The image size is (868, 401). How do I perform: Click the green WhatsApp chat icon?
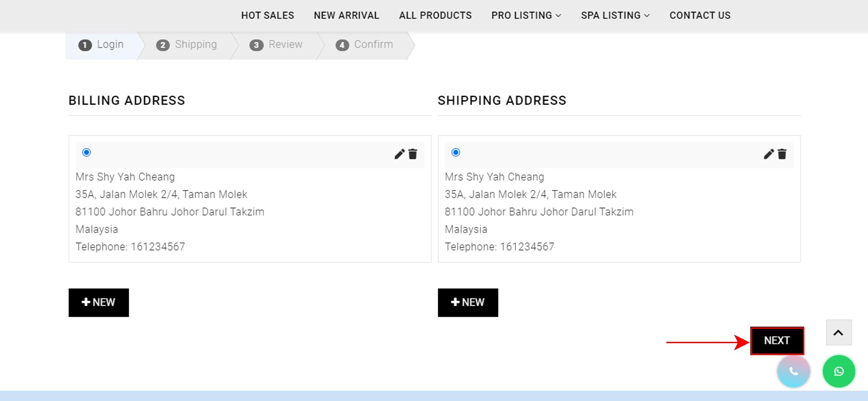click(839, 371)
